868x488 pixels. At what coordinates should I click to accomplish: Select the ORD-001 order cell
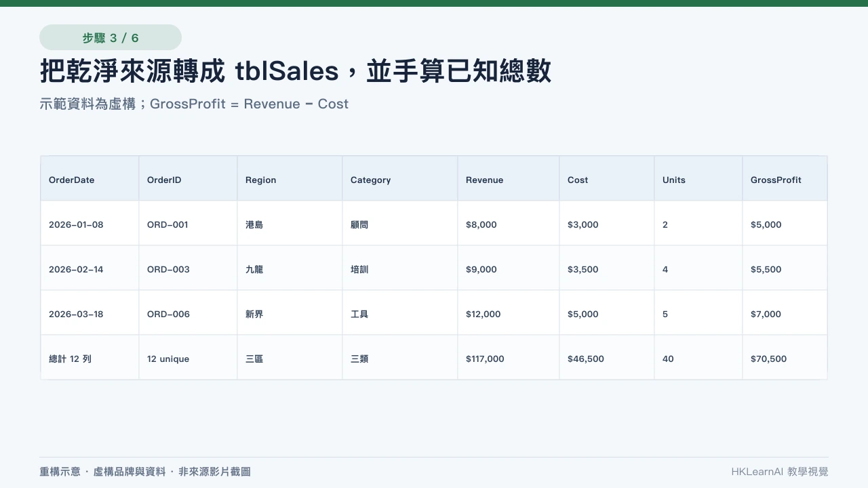click(x=188, y=223)
